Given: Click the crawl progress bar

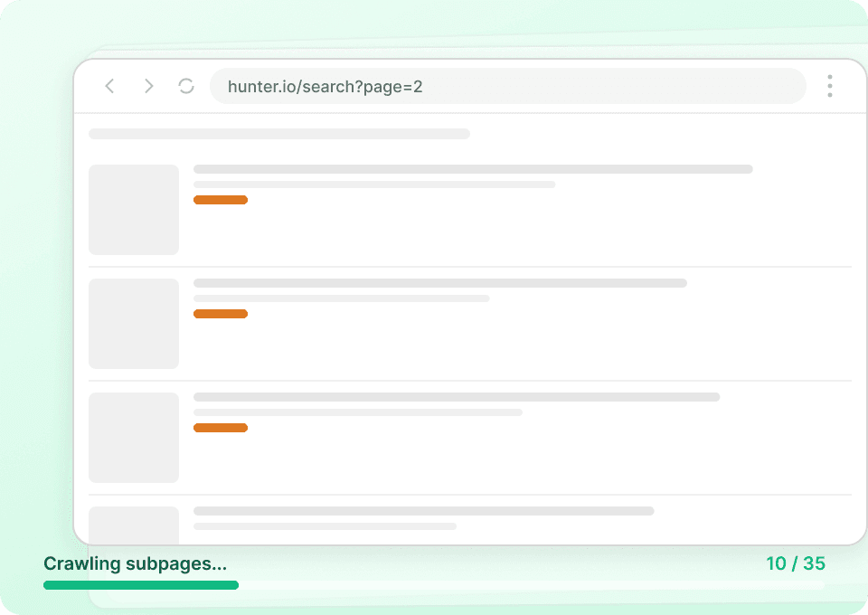Looking at the screenshot, I should [140, 585].
